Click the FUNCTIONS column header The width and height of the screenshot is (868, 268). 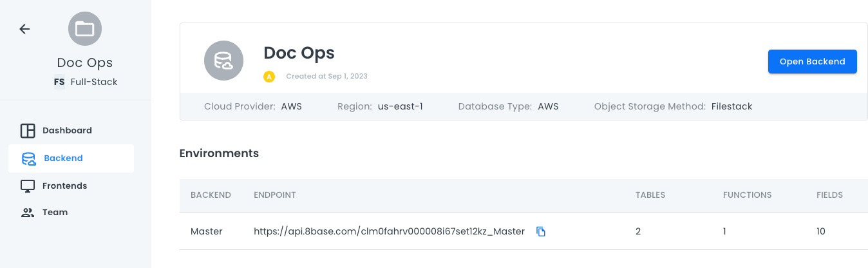(x=747, y=195)
